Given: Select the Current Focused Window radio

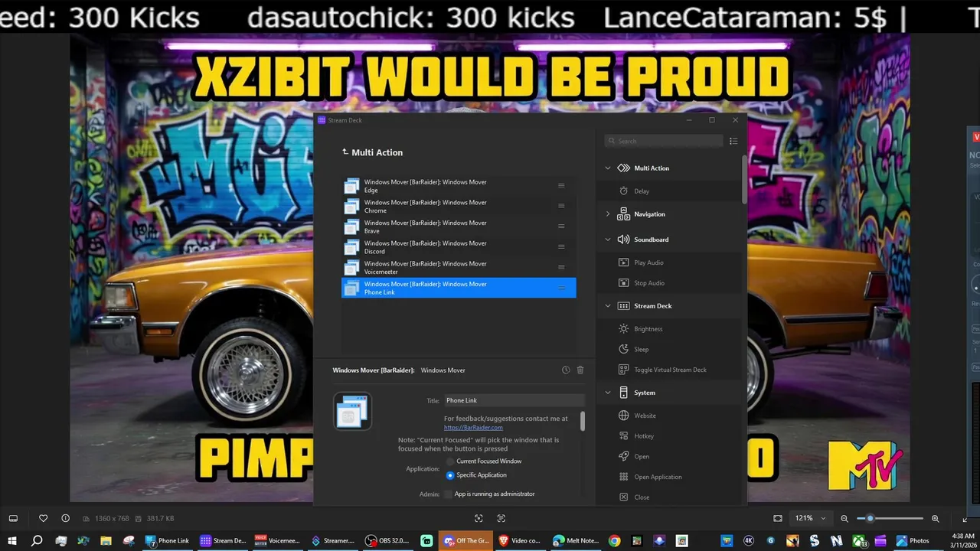Looking at the screenshot, I should pos(450,461).
